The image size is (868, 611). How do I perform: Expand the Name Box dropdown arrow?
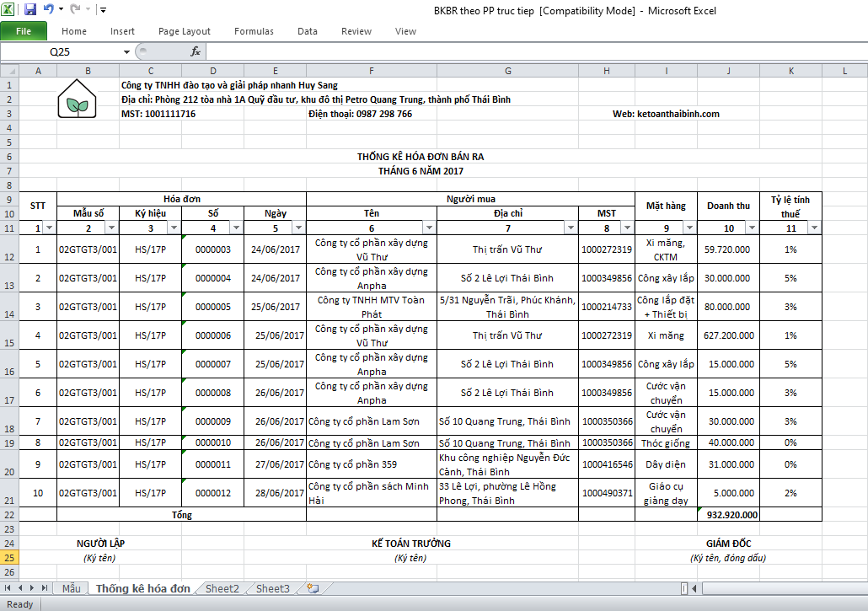126,52
